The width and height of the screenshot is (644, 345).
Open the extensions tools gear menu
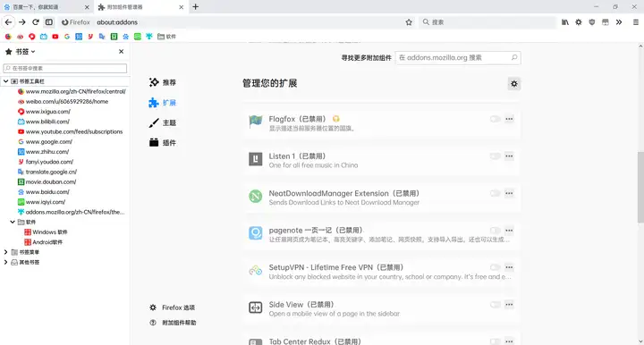coord(513,84)
